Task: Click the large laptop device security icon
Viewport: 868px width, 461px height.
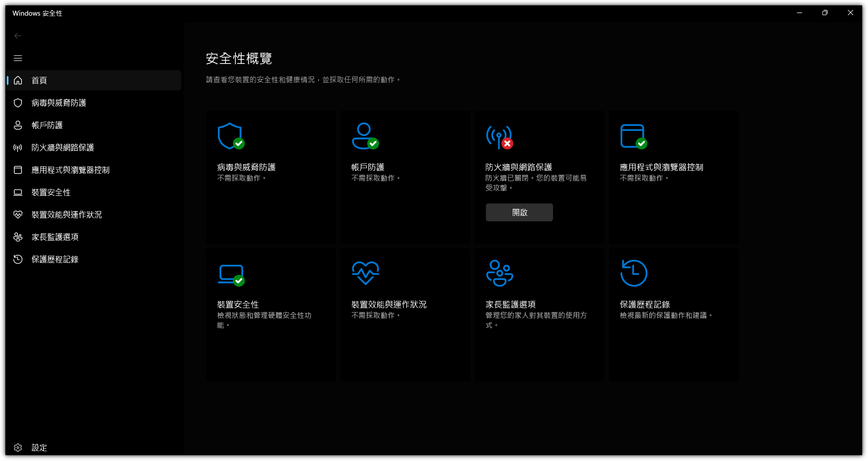Action: pos(231,275)
